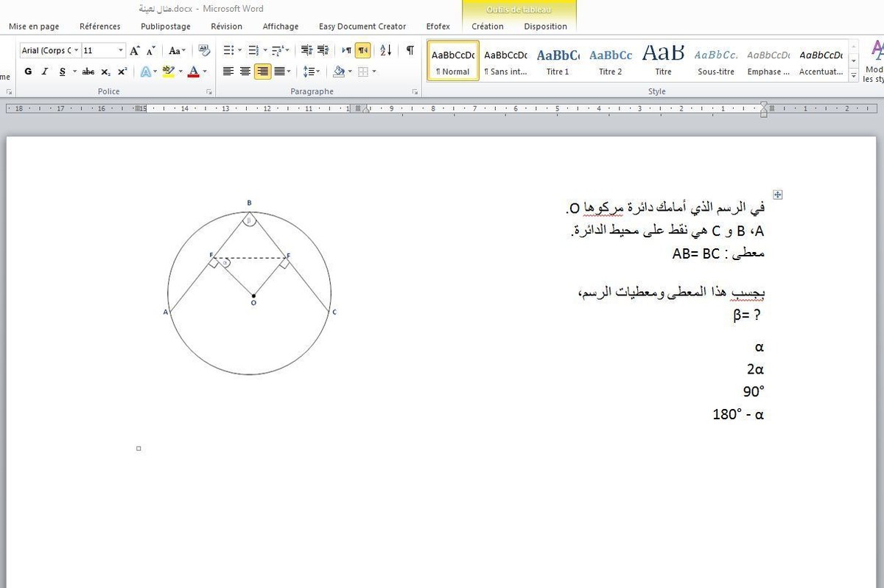Increase paragraph indent
The image size is (884, 588).
323,50
